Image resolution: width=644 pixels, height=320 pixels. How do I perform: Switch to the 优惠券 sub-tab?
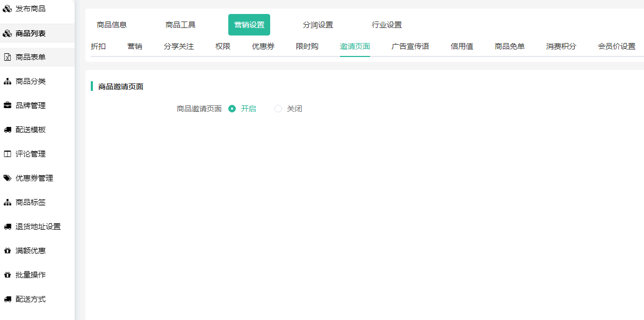coord(263,46)
